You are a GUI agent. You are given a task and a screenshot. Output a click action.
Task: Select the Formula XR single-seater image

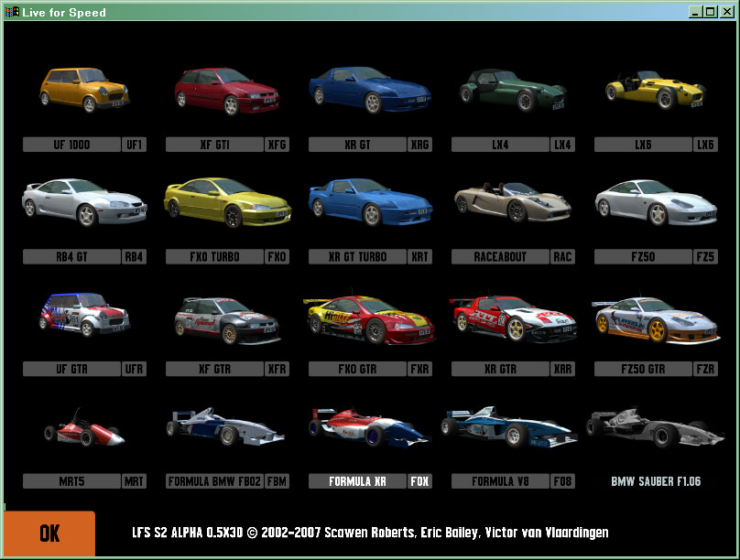[371, 427]
